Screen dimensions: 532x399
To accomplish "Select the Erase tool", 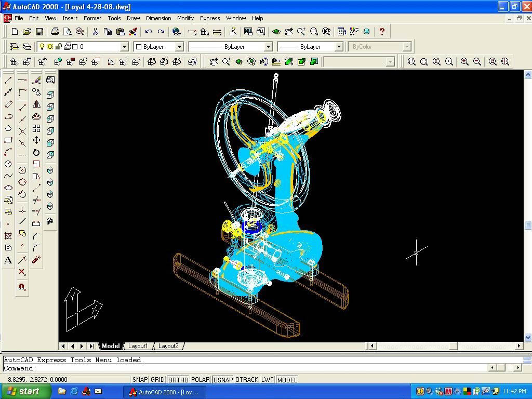I will (36, 80).
